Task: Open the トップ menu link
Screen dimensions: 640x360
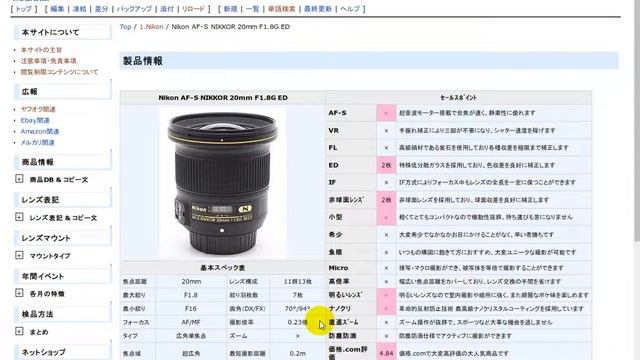Action: click(x=23, y=9)
